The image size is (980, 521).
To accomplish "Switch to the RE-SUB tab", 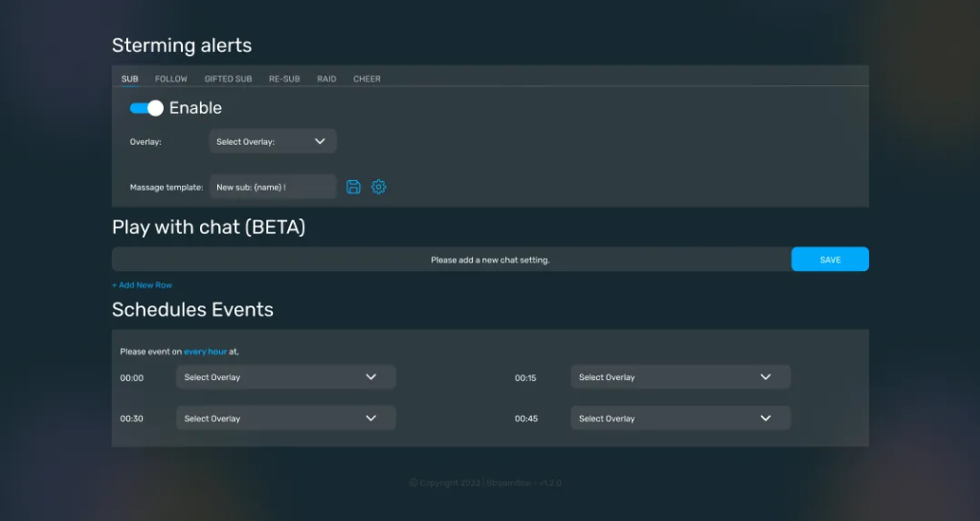I will click(x=284, y=79).
